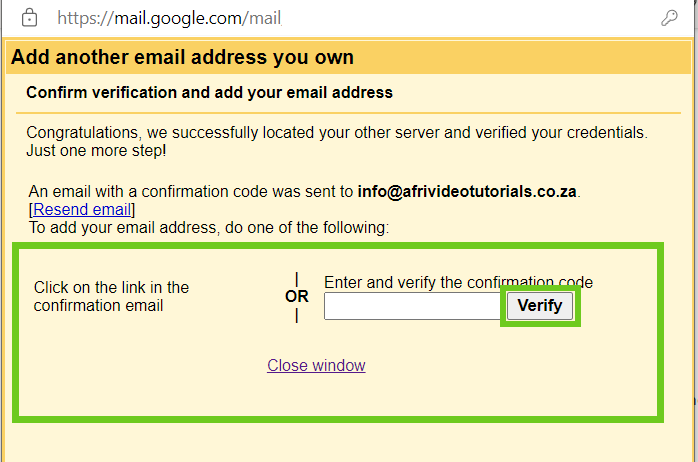Click the padlock site security icon
Image resolution: width=698 pixels, height=462 pixels.
coord(29,17)
